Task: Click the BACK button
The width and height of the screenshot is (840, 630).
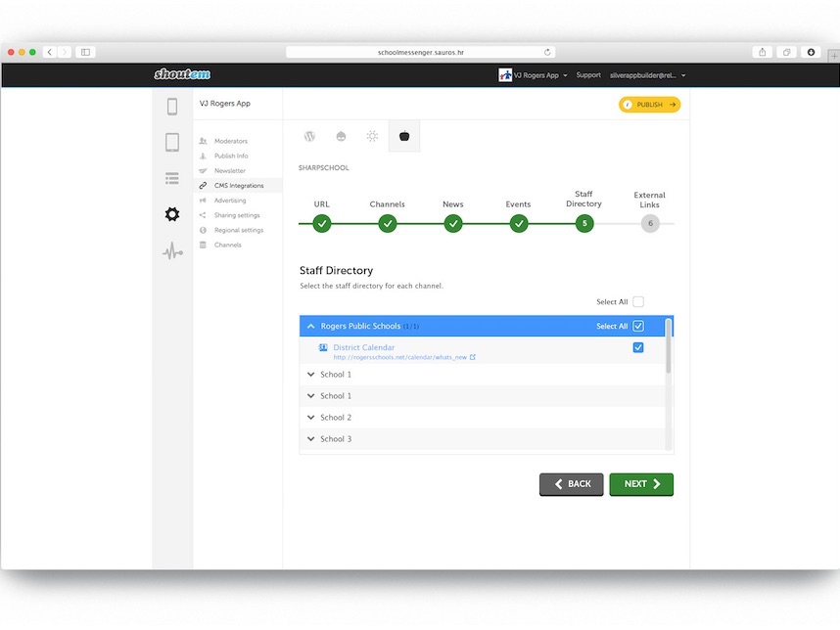Action: coord(571,484)
